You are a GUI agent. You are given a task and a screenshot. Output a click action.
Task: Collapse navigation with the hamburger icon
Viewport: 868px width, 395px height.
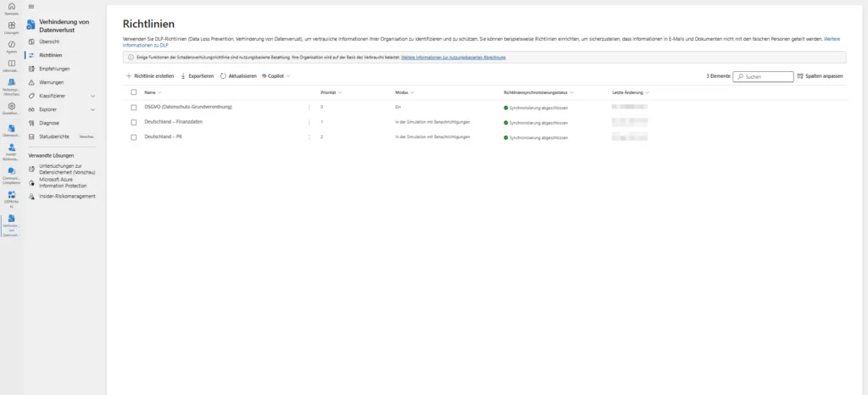[x=31, y=6]
